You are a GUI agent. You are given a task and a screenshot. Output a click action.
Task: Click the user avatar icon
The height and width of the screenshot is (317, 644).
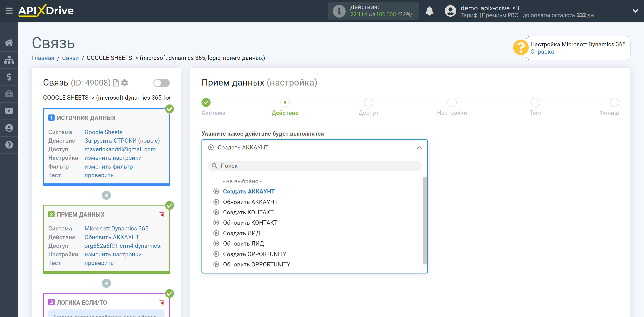click(x=450, y=11)
